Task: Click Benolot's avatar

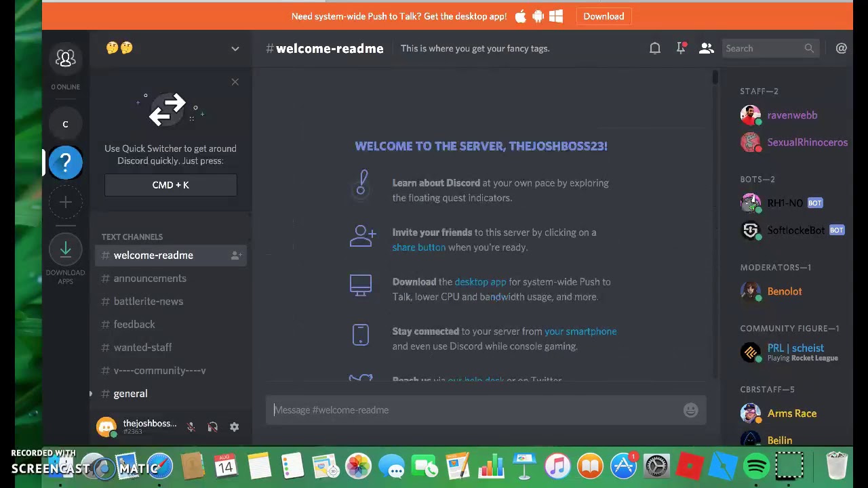Action: coord(751,291)
